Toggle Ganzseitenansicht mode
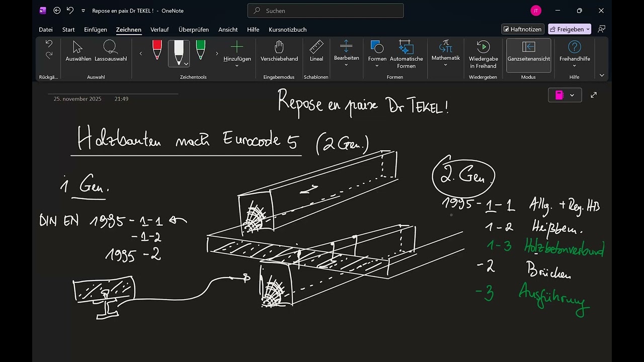The height and width of the screenshot is (362, 644). (x=528, y=55)
